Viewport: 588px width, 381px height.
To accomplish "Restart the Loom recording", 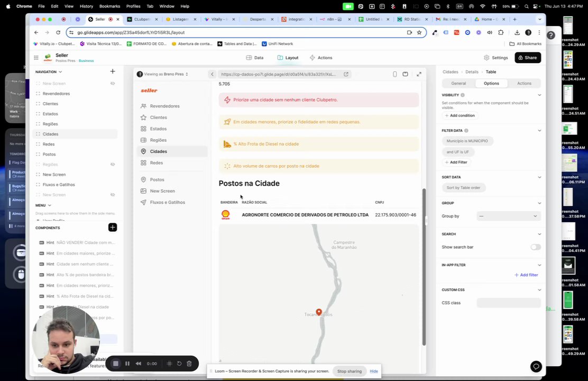I will point(179,364).
